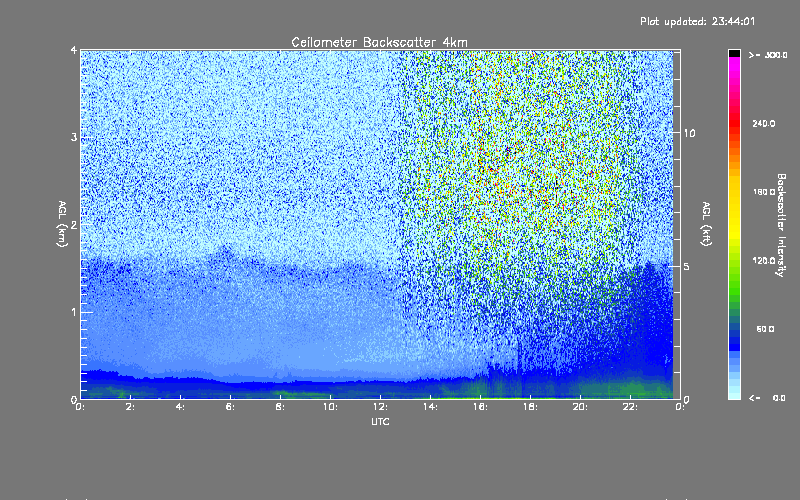Click the '6:' UTC hour tick label
The image size is (800, 500).
pyautogui.click(x=230, y=407)
